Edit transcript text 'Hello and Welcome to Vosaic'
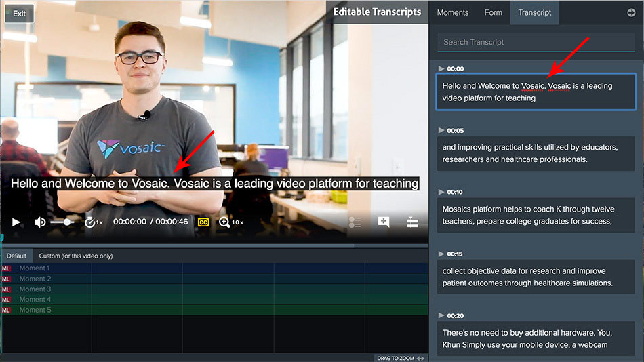This screenshot has width=644, height=362. pyautogui.click(x=536, y=92)
